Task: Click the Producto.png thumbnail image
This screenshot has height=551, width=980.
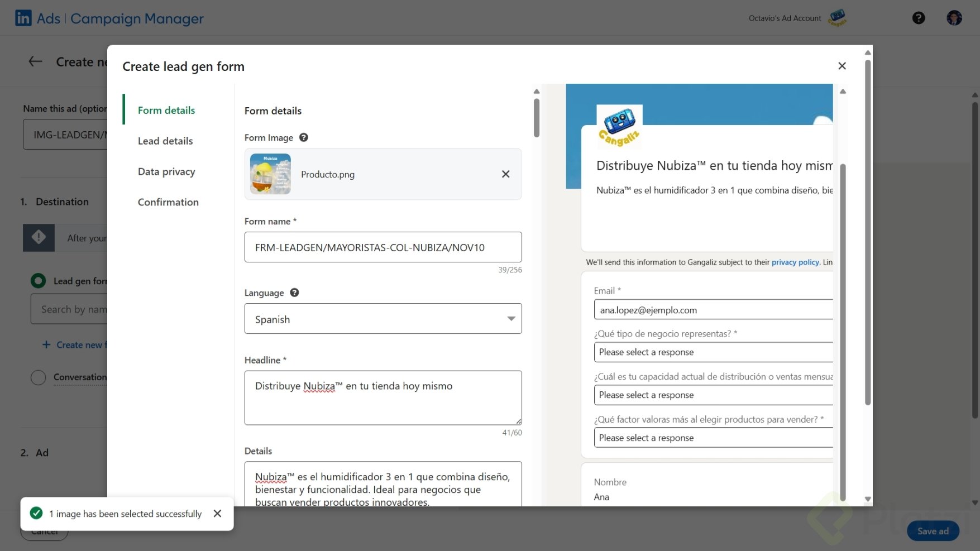Action: tap(270, 174)
